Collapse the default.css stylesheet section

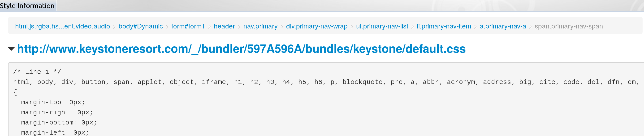[11, 48]
